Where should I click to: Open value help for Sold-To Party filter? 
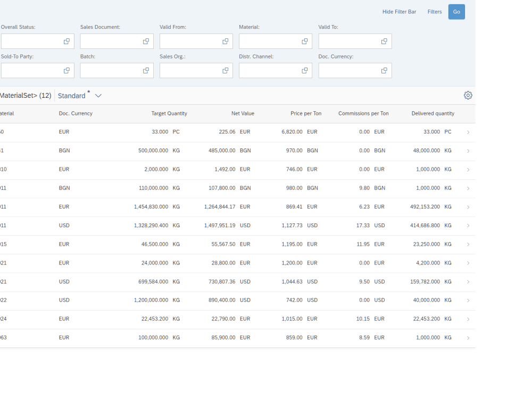(x=66, y=70)
